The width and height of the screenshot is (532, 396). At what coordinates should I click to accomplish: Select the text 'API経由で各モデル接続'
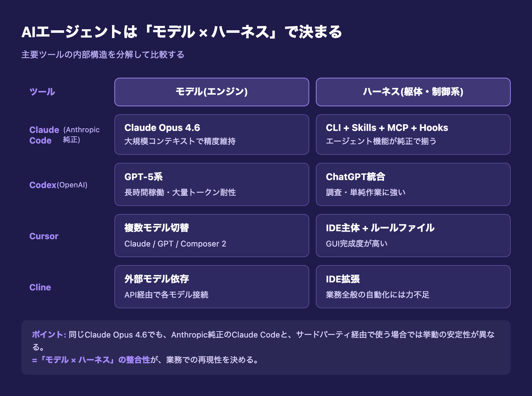166,295
